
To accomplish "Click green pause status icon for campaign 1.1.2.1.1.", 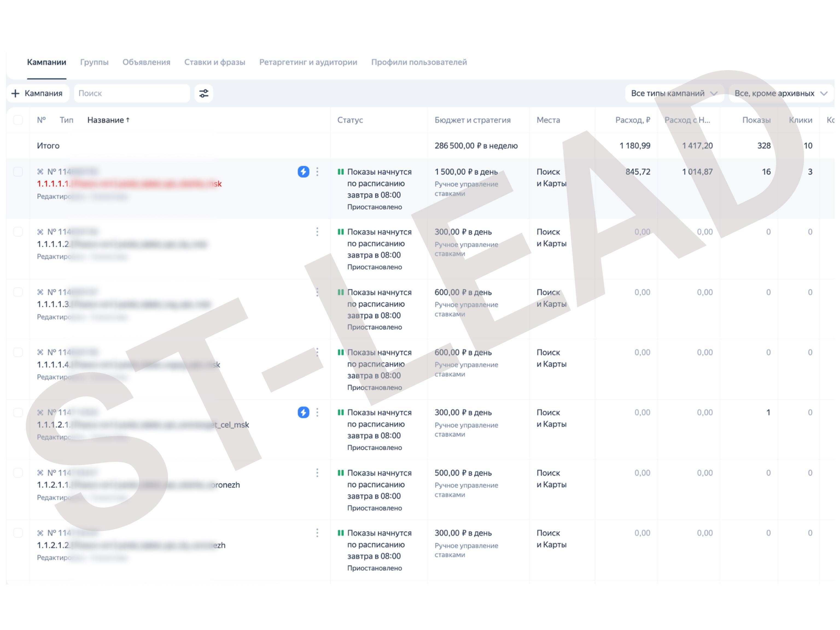I will pyautogui.click(x=341, y=473).
